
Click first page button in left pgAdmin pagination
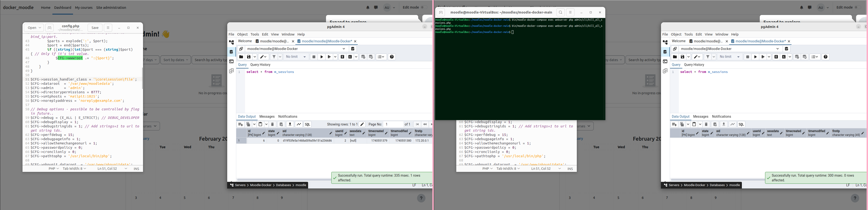(417, 125)
